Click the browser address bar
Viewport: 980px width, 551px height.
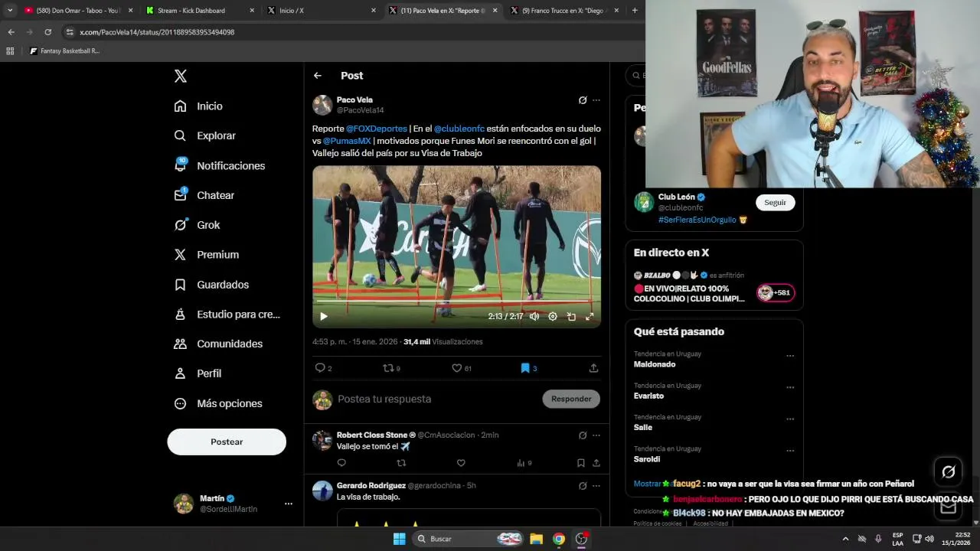[352, 32]
